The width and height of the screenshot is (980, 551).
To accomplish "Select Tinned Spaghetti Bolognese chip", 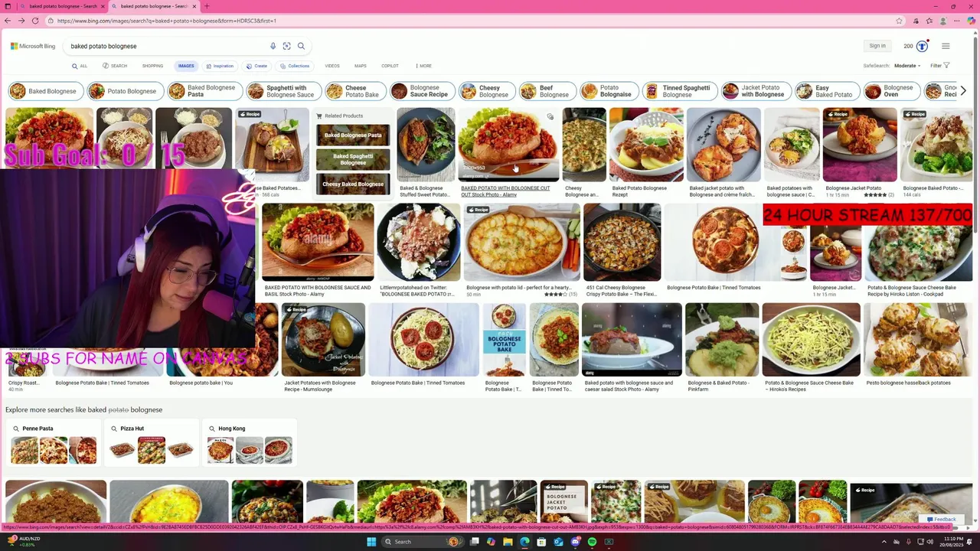I will click(678, 91).
